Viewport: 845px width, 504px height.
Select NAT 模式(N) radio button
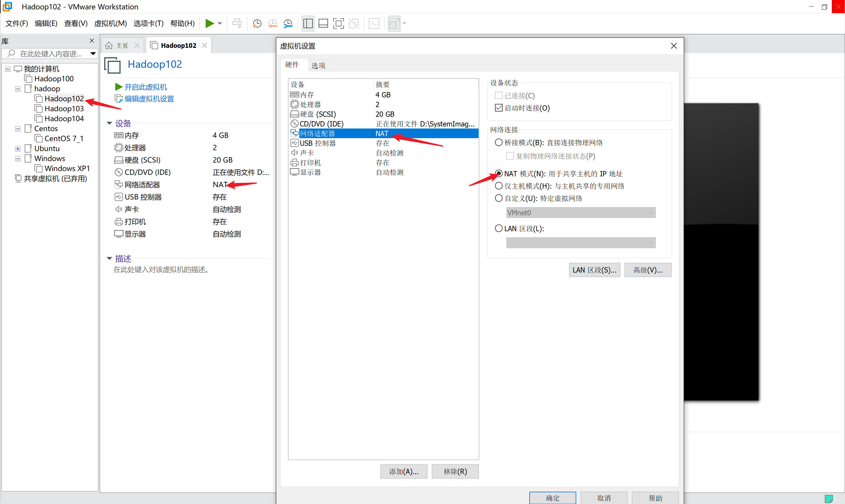click(x=498, y=174)
